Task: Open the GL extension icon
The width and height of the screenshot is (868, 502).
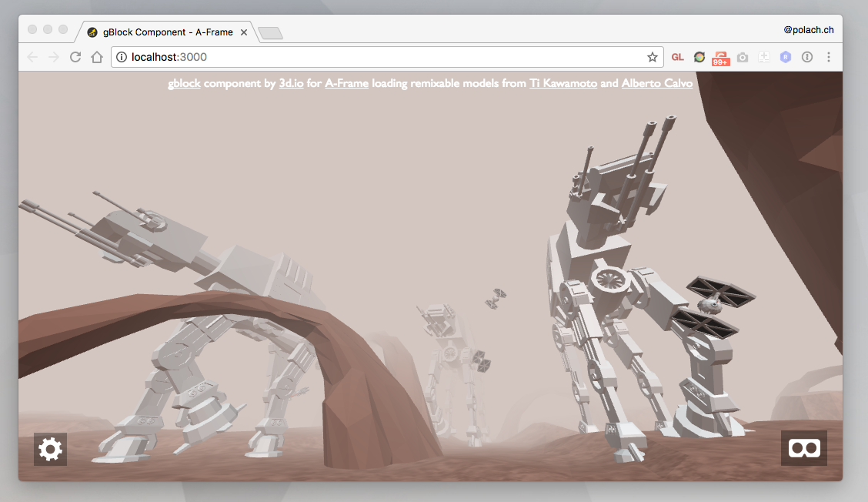Action: click(x=678, y=57)
